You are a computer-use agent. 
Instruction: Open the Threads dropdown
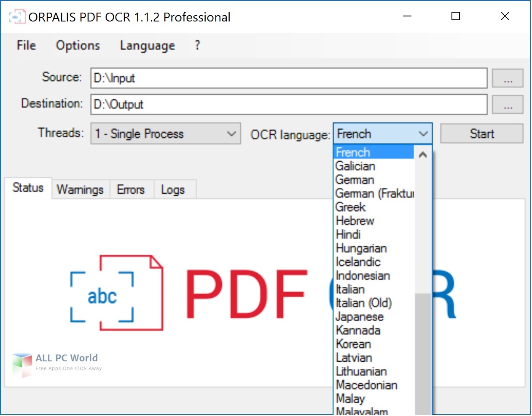tap(166, 134)
